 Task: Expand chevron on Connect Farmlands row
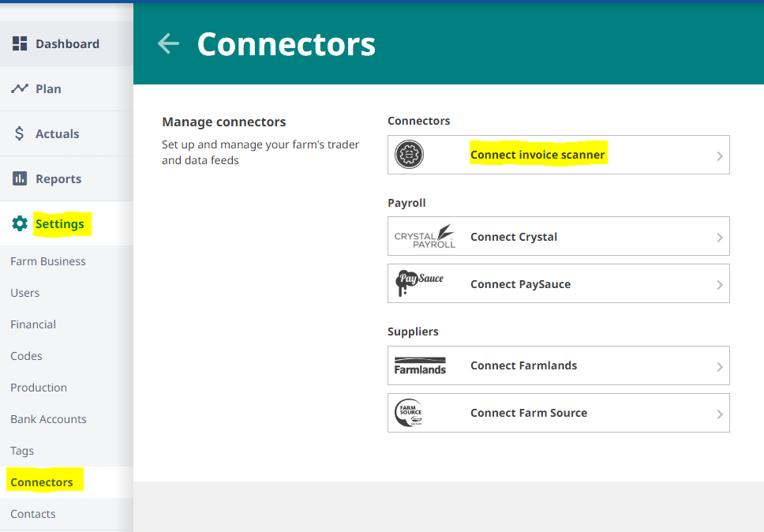tap(720, 367)
